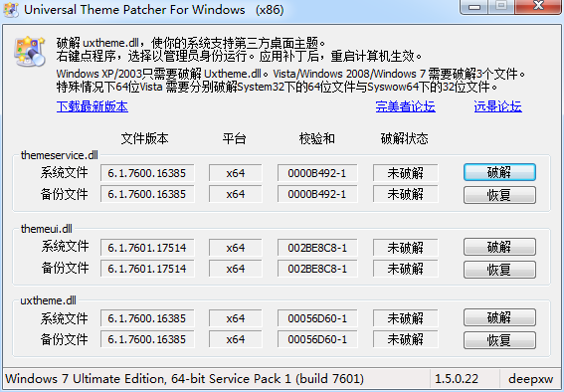This screenshot has height=392, width=564.
Task: Click 系统文件 label under themeui.dll
Action: [65, 247]
